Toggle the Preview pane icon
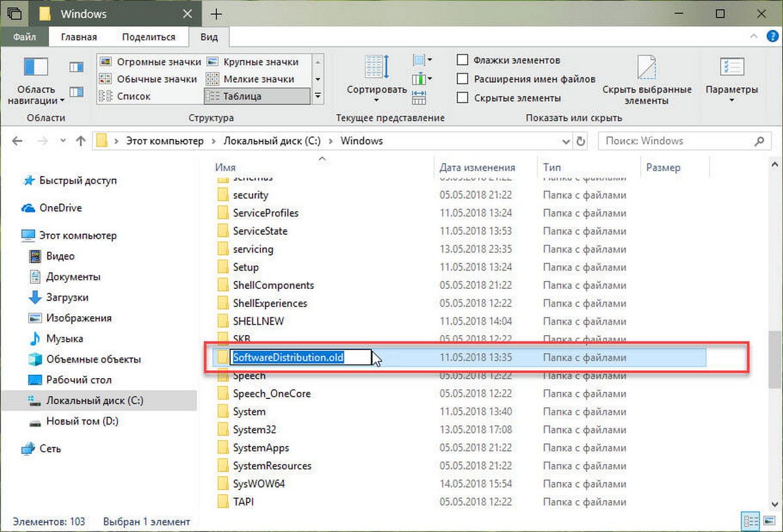 [x=76, y=66]
